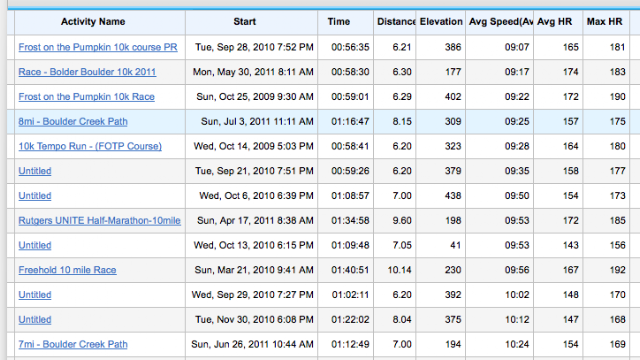Open 7mi - Boulder Creek Path activity

[73, 344]
